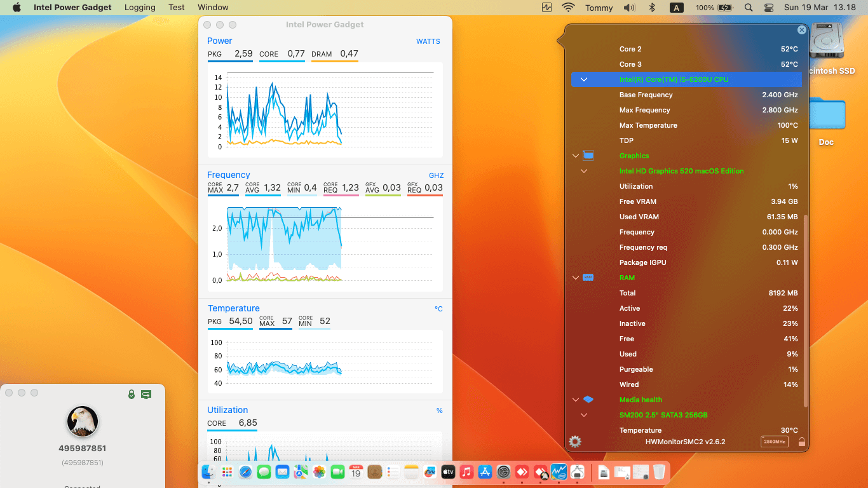Open Launchpad from the Dock
Image resolution: width=868 pixels, height=488 pixels.
[227, 472]
